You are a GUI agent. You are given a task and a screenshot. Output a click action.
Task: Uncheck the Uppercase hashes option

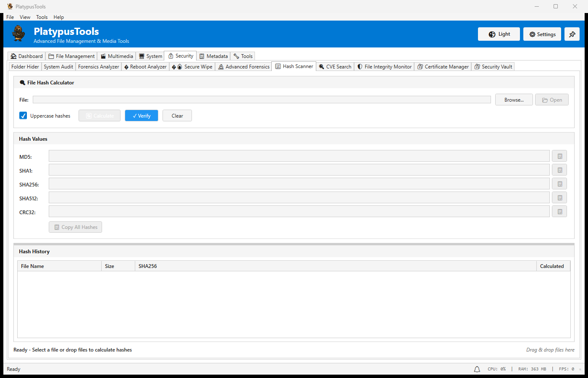coord(23,115)
